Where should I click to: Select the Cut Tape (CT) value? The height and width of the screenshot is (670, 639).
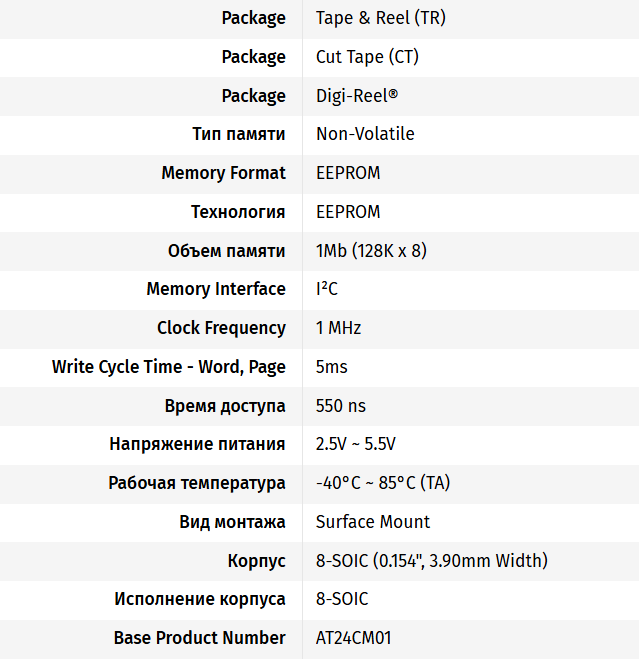(367, 57)
